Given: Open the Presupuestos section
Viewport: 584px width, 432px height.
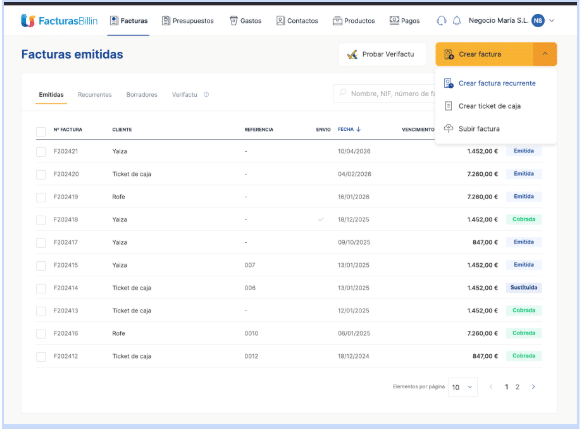Looking at the screenshot, I should [x=188, y=20].
